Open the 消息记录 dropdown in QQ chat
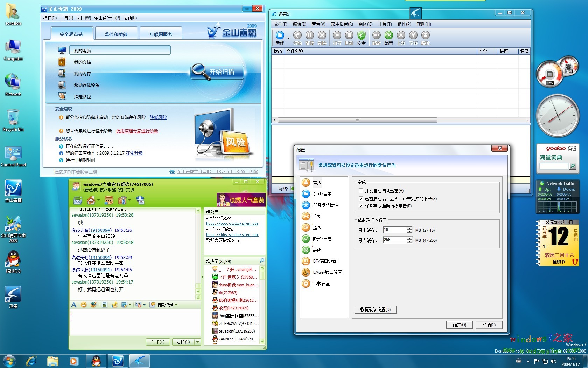 click(x=164, y=305)
